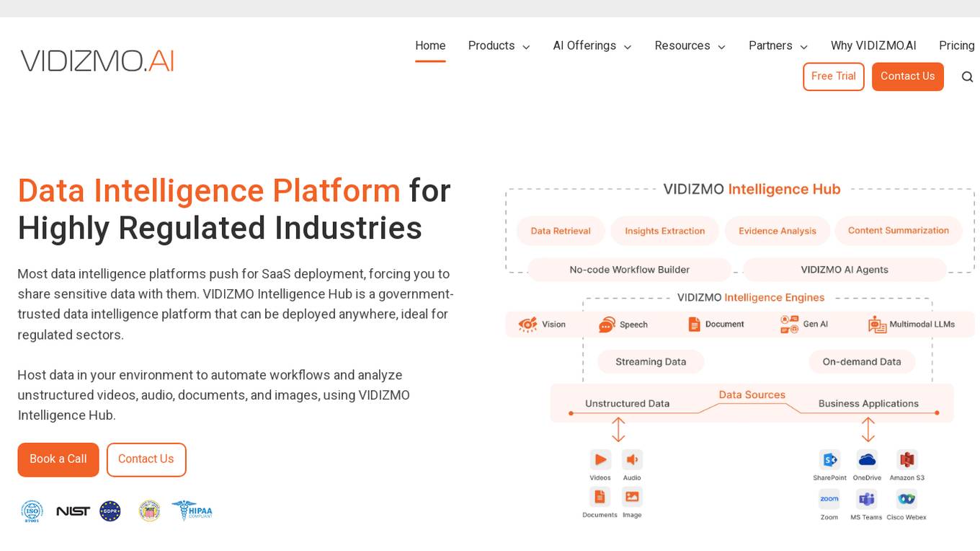The image size is (980, 551).
Task: Click the Free Trial button
Action: [x=834, y=76]
